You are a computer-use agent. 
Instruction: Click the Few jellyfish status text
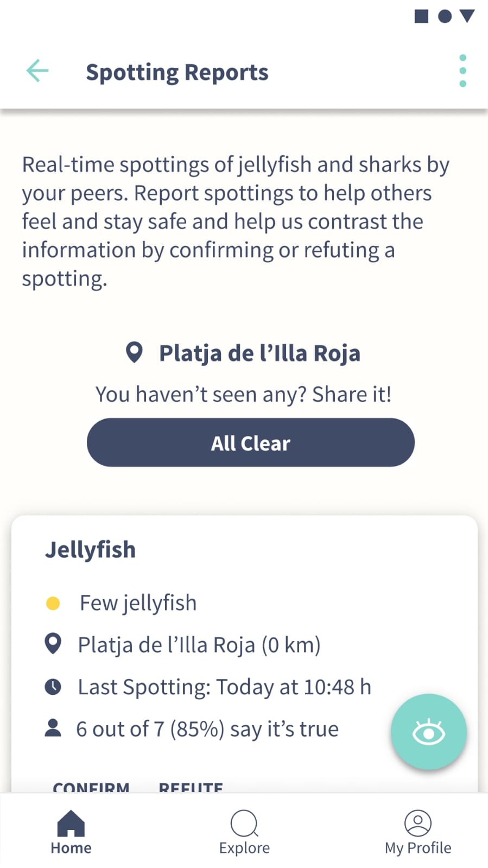coord(138,603)
